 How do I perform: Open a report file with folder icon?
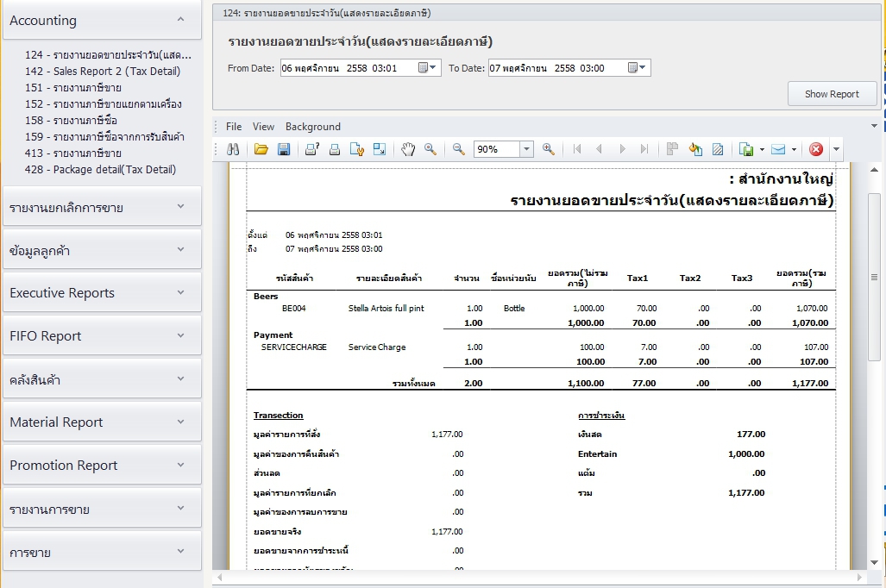tap(261, 149)
